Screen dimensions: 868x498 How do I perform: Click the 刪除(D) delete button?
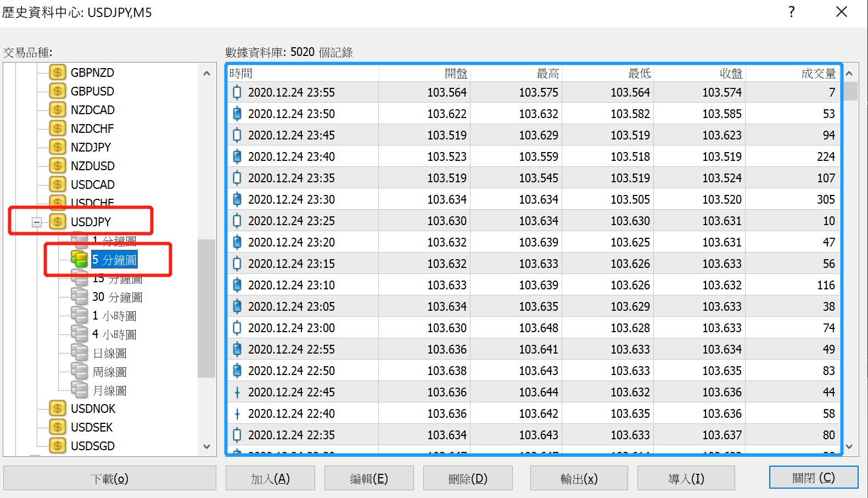468,478
